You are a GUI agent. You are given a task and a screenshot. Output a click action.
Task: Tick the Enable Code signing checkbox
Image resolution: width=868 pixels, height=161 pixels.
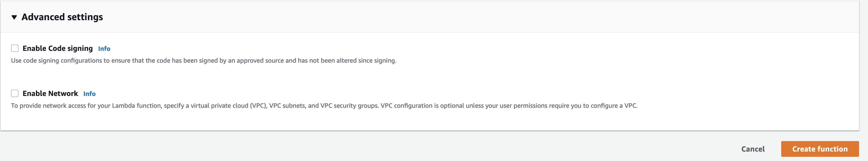click(x=15, y=49)
